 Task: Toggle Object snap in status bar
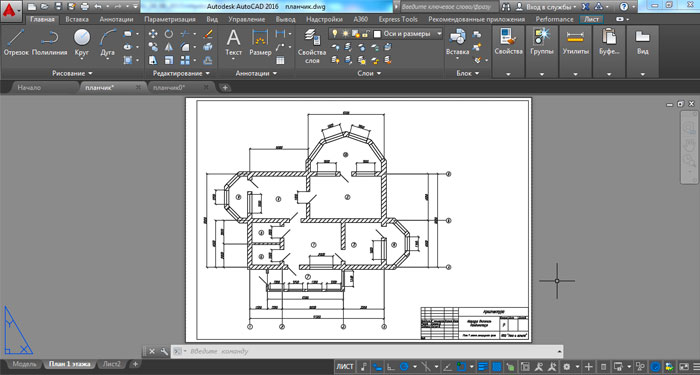(461, 367)
